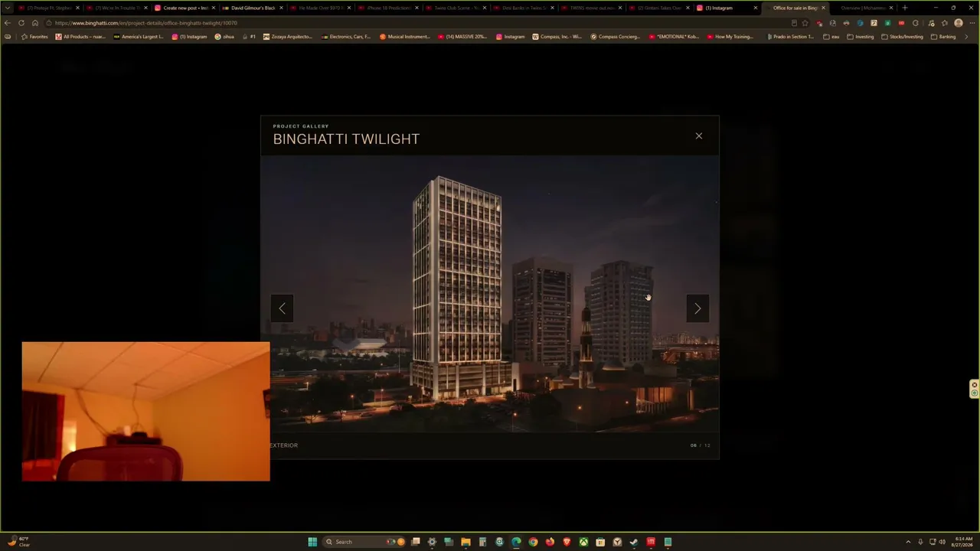Open the 'Musical Instrument' bookmark
Screen dimensions: 980x551
405,37
